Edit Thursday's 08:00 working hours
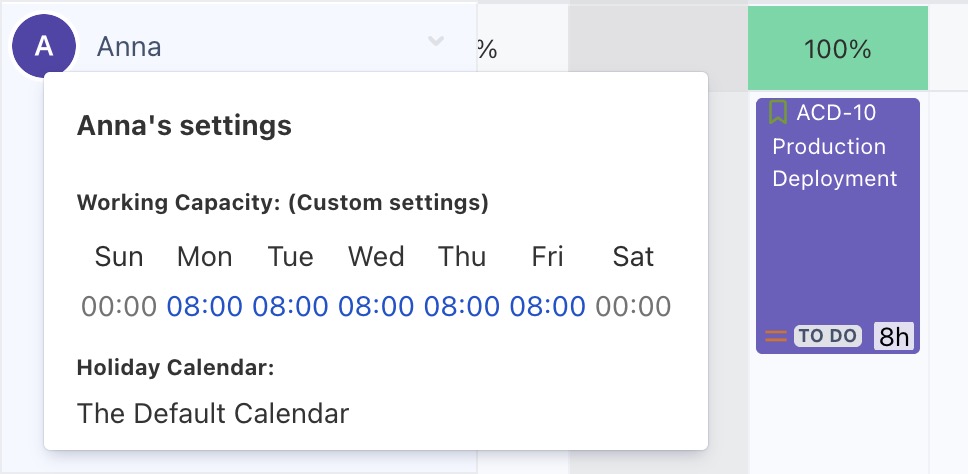This screenshot has height=474, width=968. 462,306
